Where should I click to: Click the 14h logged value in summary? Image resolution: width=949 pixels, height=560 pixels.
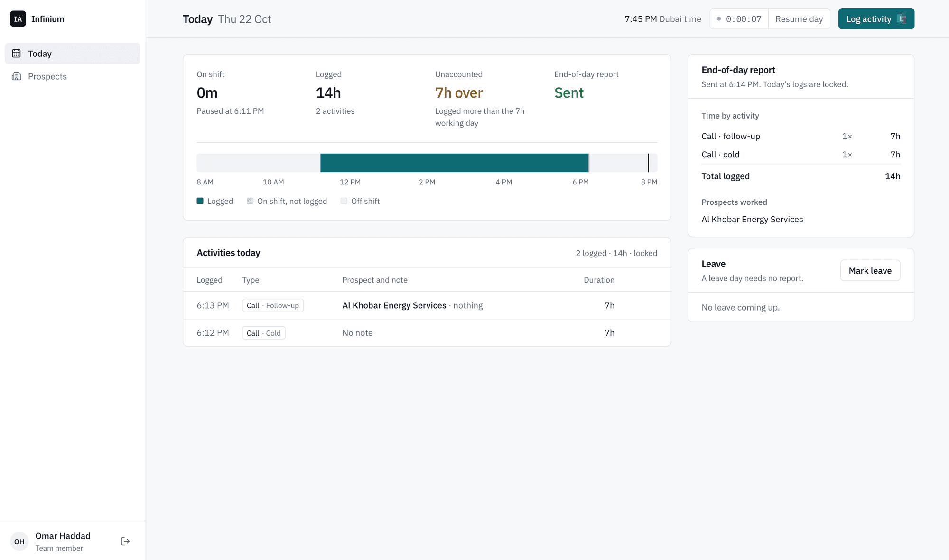click(328, 93)
